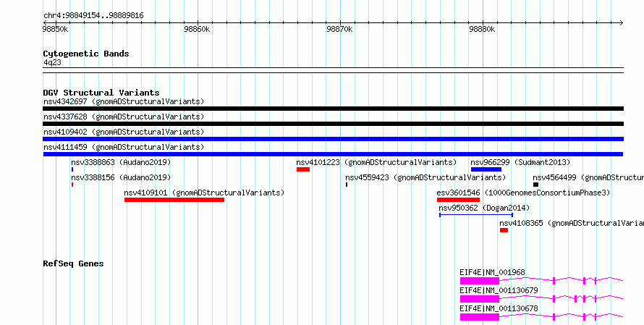Select the small red mark under nsv3388156

72,185
